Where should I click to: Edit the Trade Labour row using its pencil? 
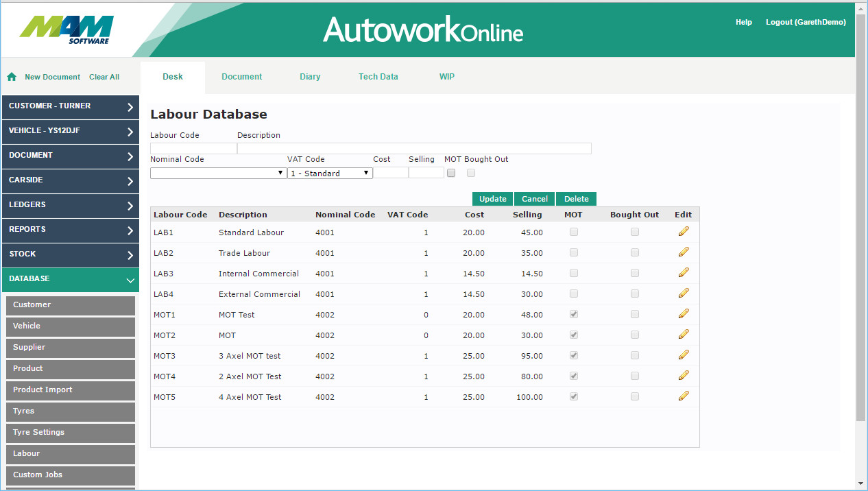[683, 252]
